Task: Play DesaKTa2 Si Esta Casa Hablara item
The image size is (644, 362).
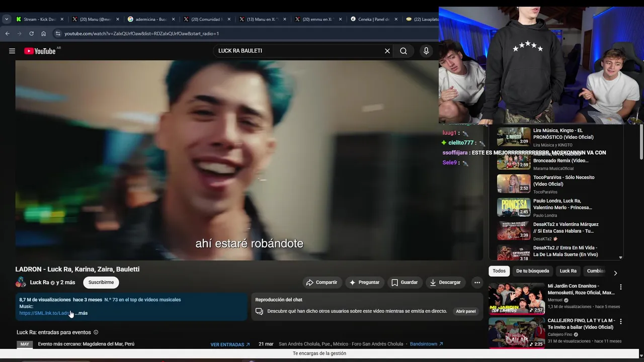Action: click(556, 231)
